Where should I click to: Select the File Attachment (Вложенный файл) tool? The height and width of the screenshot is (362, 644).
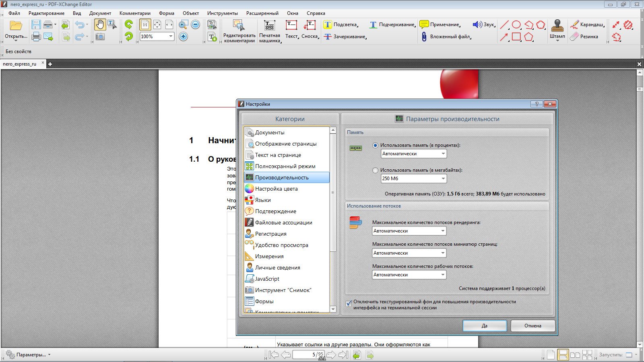click(446, 37)
